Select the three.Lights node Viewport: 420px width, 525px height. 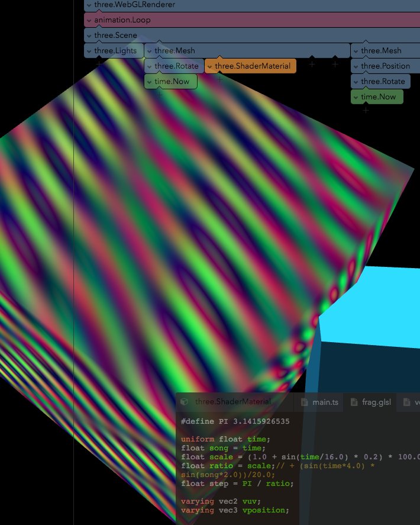114,51
